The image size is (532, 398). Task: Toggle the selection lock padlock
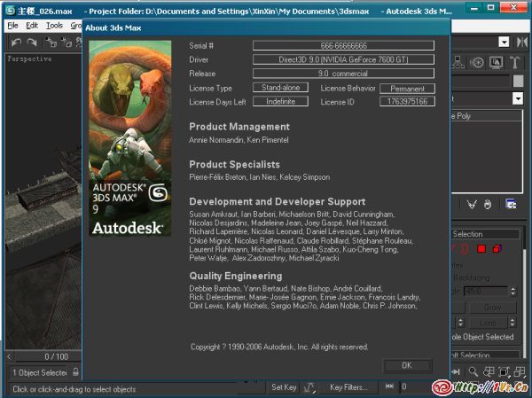coord(75,372)
